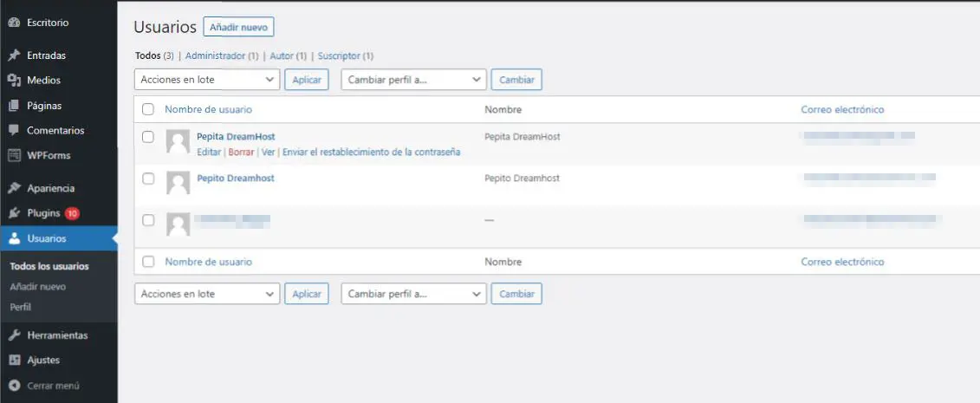The width and height of the screenshot is (980, 403).
Task: Open Medios via its media icon
Action: [x=14, y=81]
